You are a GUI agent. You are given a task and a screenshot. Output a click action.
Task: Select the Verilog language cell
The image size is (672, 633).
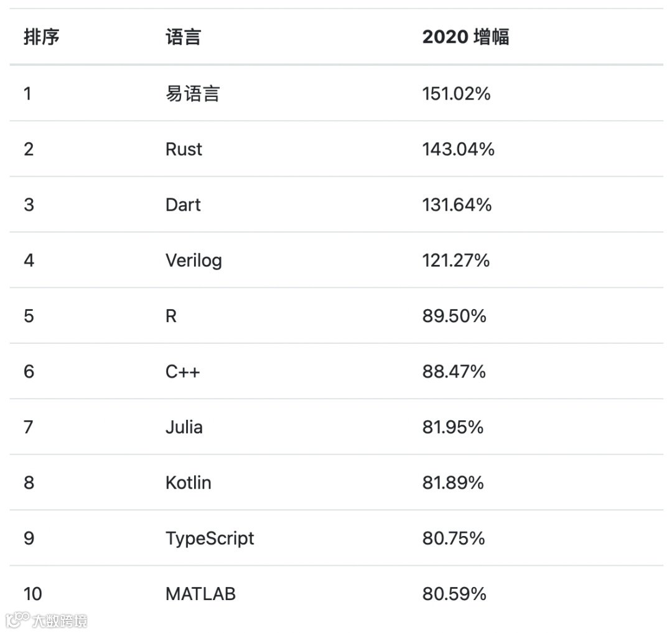194,261
